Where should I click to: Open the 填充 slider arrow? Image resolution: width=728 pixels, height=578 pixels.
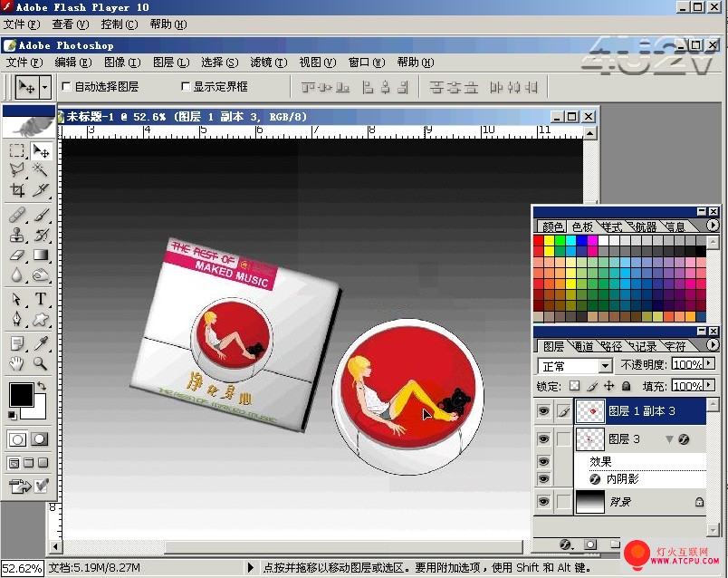coord(709,385)
